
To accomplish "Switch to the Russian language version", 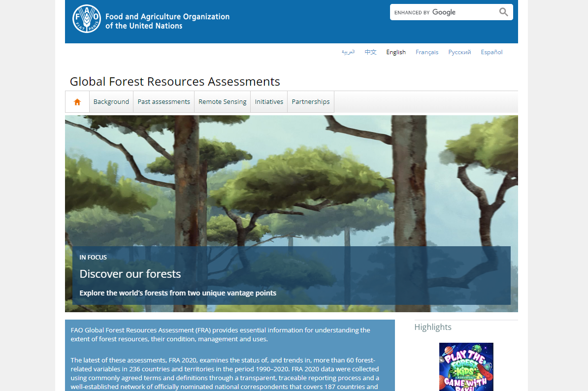I will click(459, 52).
